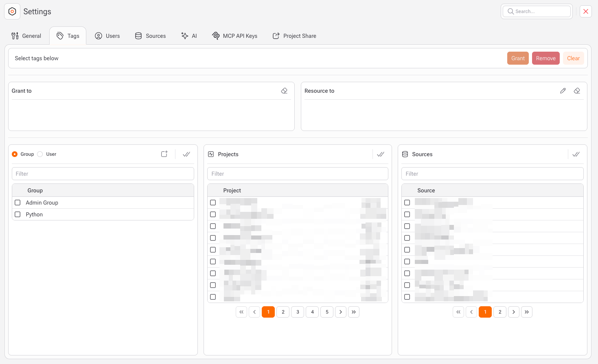Image resolution: width=598 pixels, height=364 pixels.
Task: Select the User radio button
Action: [x=40, y=154]
